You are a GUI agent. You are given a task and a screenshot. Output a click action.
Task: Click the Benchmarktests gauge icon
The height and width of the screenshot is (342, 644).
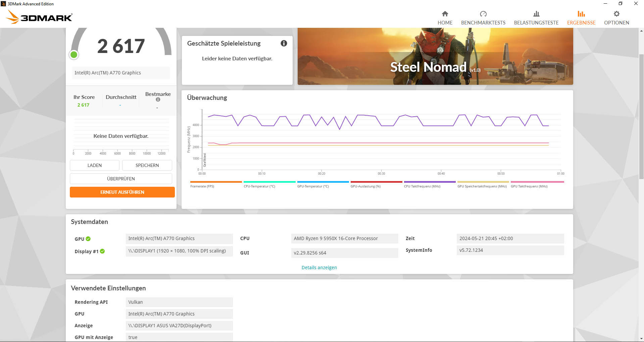[x=483, y=14]
